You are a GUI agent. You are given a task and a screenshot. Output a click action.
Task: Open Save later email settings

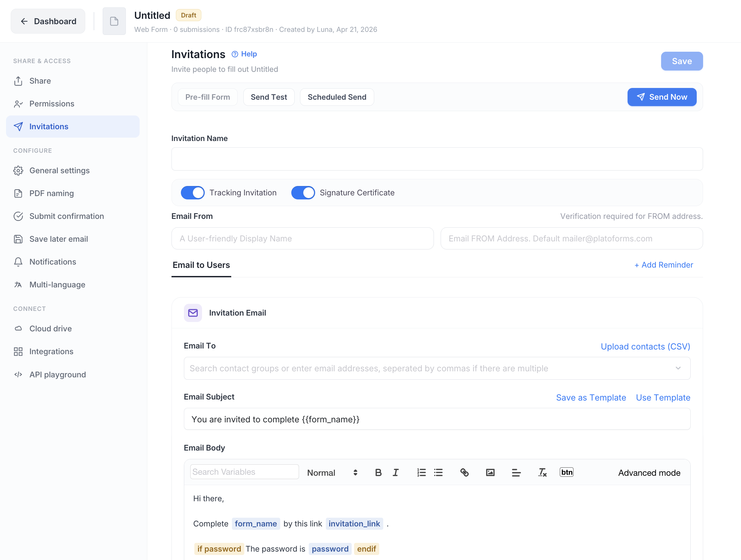[73, 239]
